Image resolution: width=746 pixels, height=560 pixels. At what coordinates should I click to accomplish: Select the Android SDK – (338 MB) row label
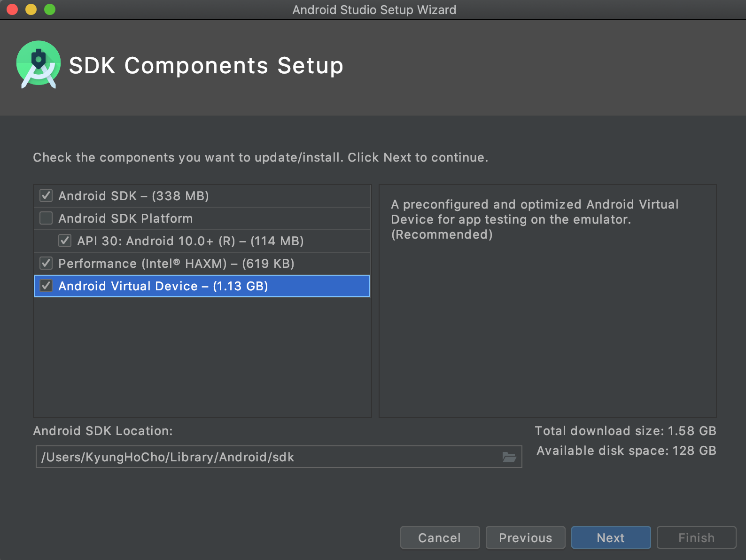point(133,196)
